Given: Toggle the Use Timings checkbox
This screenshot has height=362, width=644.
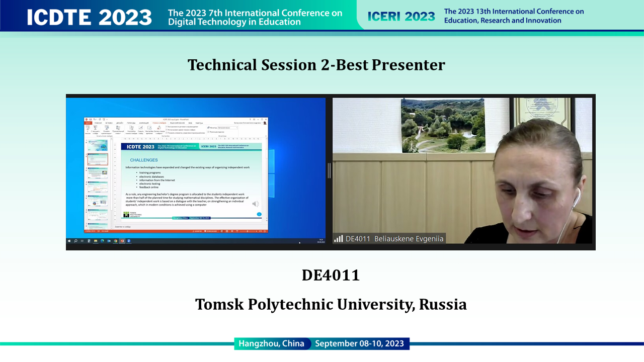Looking at the screenshot, I should [x=167, y=129].
